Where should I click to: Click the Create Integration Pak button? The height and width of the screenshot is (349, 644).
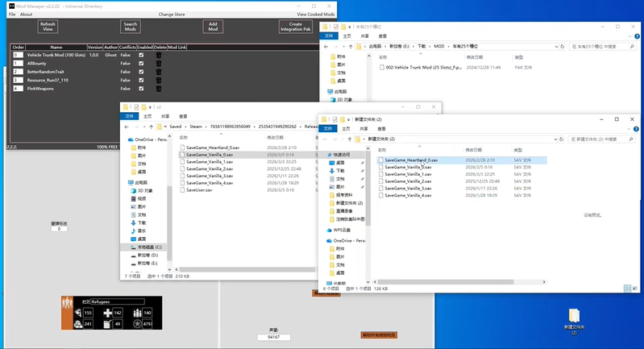coord(295,27)
